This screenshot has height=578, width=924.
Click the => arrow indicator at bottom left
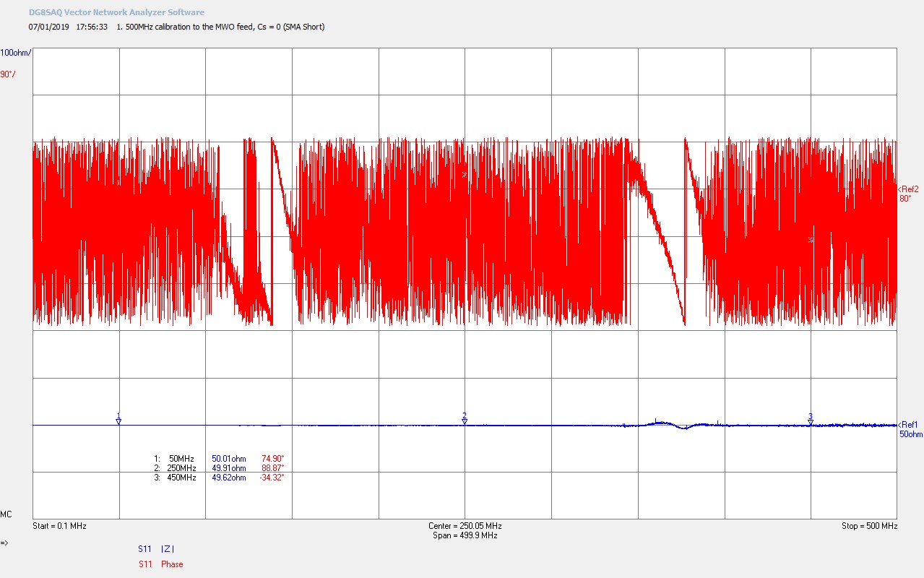pyautogui.click(x=5, y=543)
